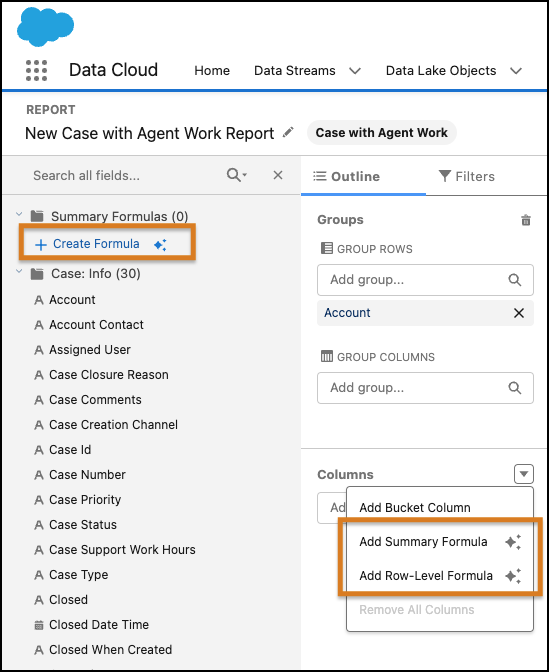
Task: Open the App Launcher dots grid
Action: [x=36, y=70]
